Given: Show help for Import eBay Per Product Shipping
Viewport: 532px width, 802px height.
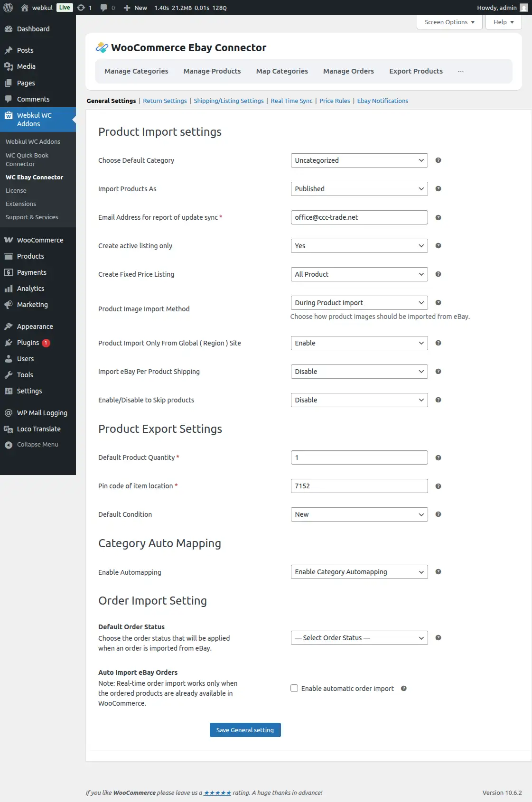Looking at the screenshot, I should [438, 372].
